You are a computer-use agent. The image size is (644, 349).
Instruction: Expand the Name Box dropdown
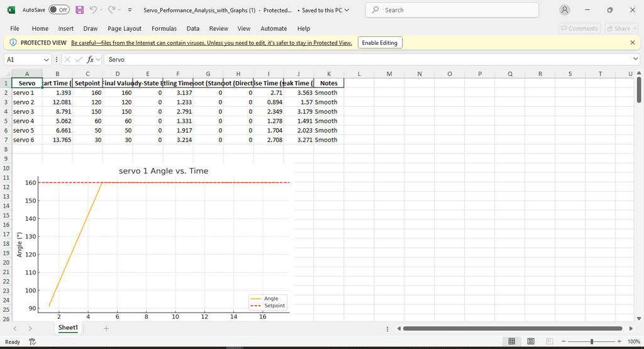[x=47, y=59]
